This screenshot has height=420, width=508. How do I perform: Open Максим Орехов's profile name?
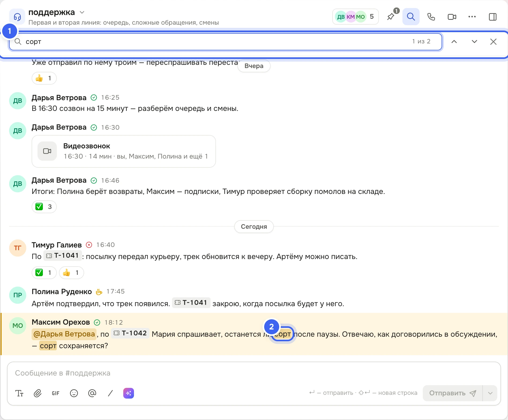click(61, 322)
